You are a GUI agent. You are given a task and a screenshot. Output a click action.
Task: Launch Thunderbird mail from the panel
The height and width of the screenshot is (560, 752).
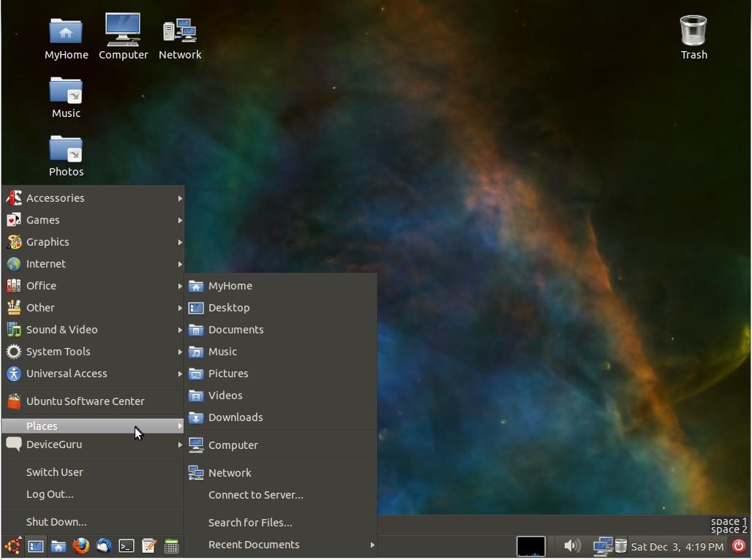(103, 546)
